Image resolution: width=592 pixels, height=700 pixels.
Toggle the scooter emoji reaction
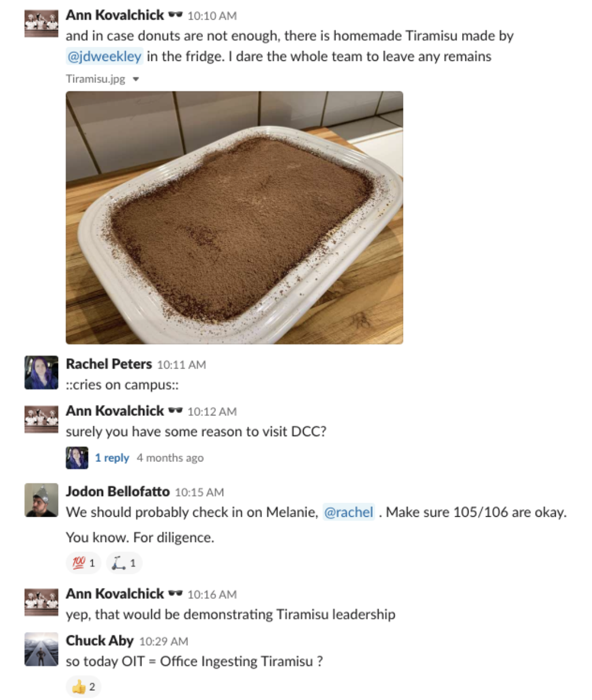124,563
